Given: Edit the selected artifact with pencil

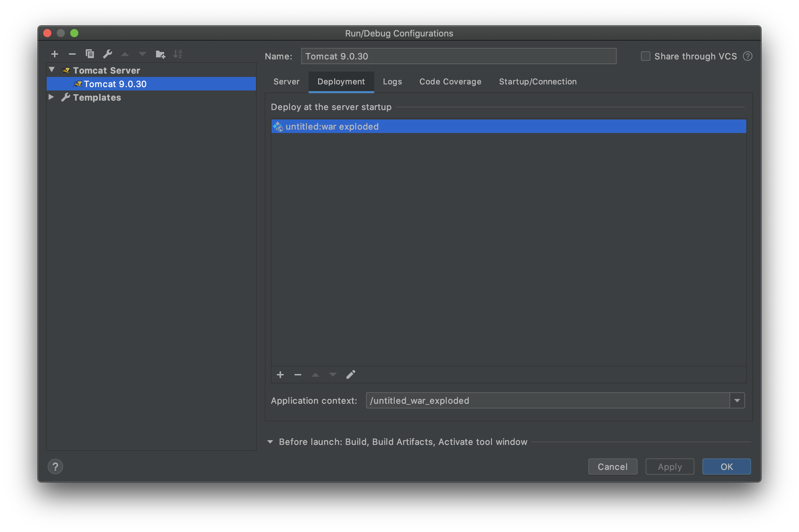Looking at the screenshot, I should [351, 375].
